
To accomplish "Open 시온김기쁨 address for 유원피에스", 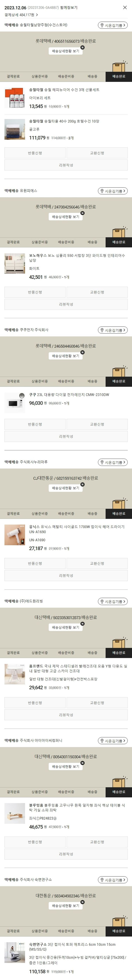I will [113, 191].
